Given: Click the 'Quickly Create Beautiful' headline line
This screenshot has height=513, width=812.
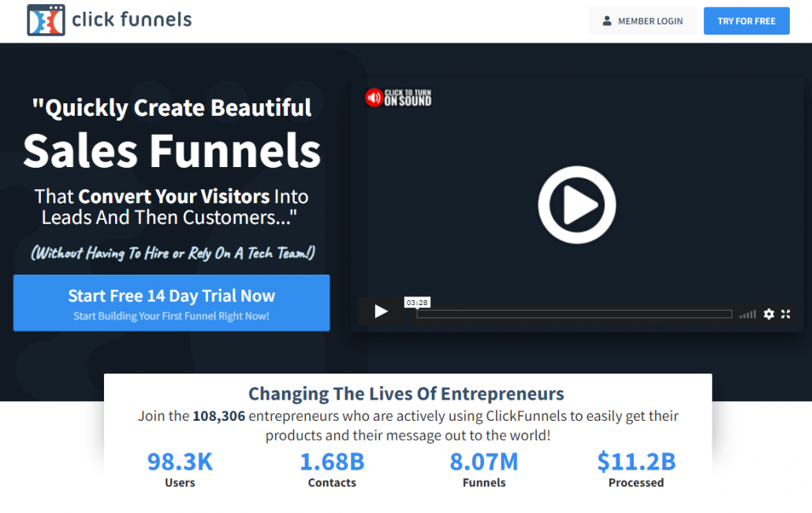Looking at the screenshot, I should pos(172,108).
